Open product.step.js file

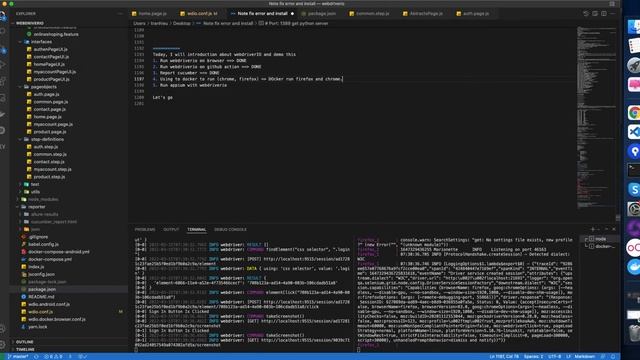click(49, 177)
